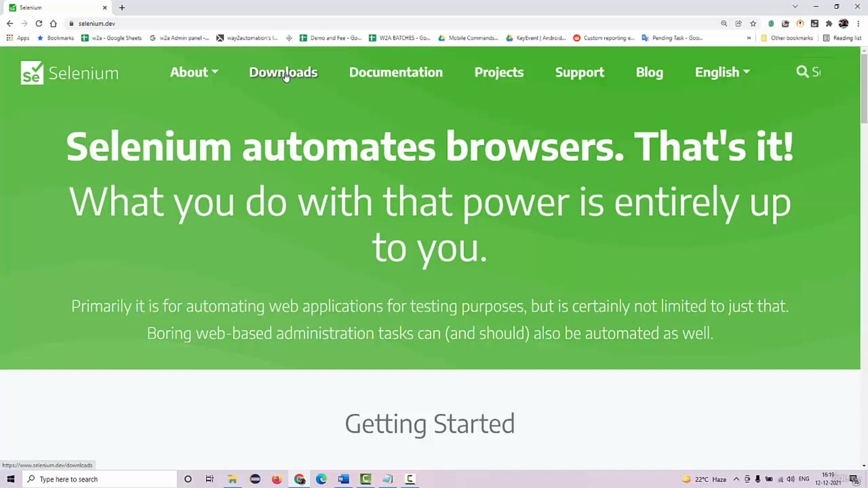Screen dimensions: 868x488
Task: Open Firefox from the taskbar
Action: (277, 479)
